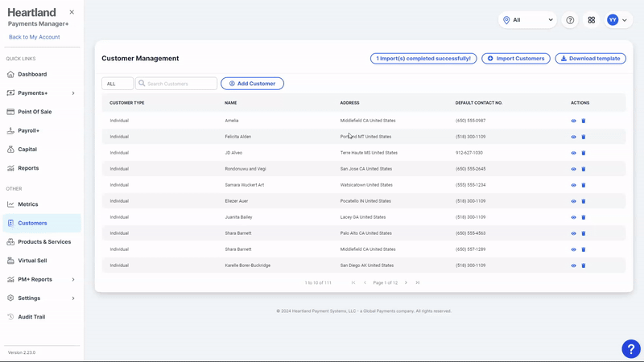Click the name Karelle Borer-Buckridge
The image size is (644, 362).
coord(248,265)
